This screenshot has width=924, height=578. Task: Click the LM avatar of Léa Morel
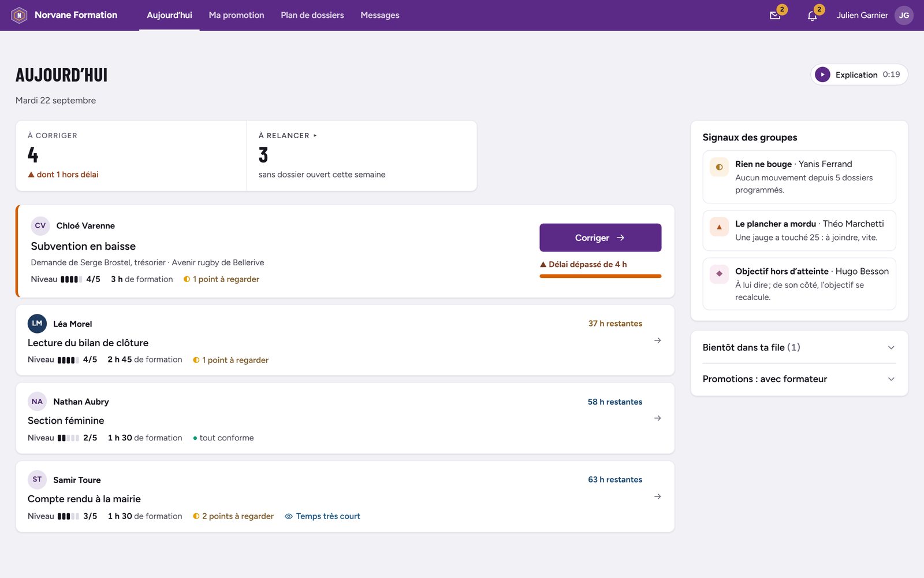click(x=37, y=324)
